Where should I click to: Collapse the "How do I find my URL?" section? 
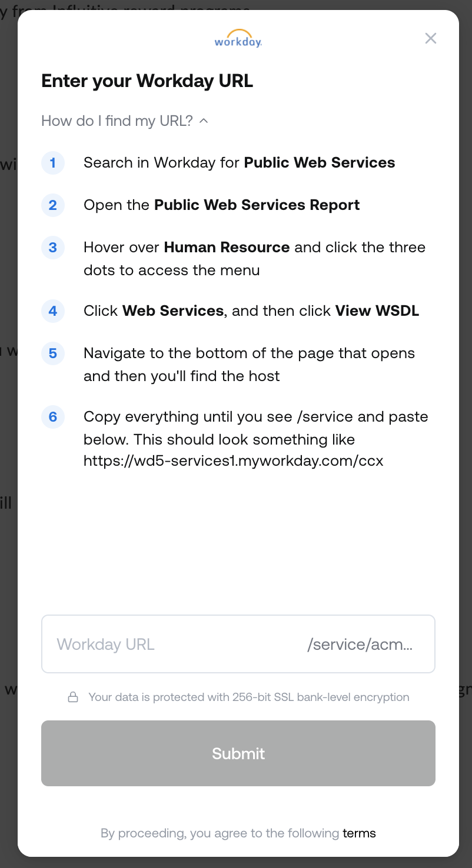coord(125,121)
